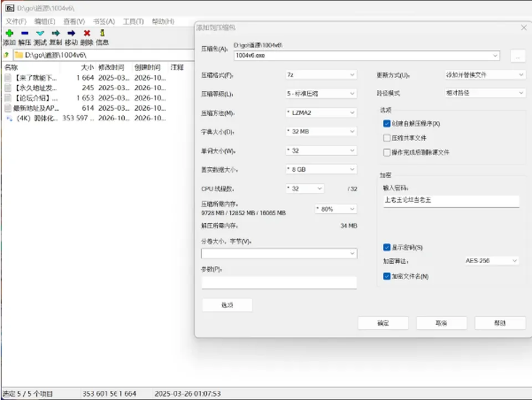Image resolution: width=532 pixels, height=400 pixels.
Task: Expand the memory usage dropdown showing 80%
Action: pyautogui.click(x=336, y=209)
